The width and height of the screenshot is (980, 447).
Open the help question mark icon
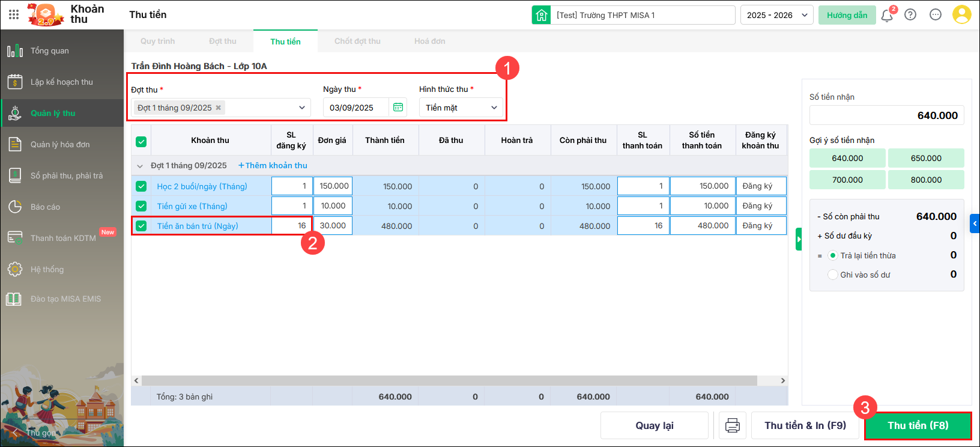pos(910,15)
